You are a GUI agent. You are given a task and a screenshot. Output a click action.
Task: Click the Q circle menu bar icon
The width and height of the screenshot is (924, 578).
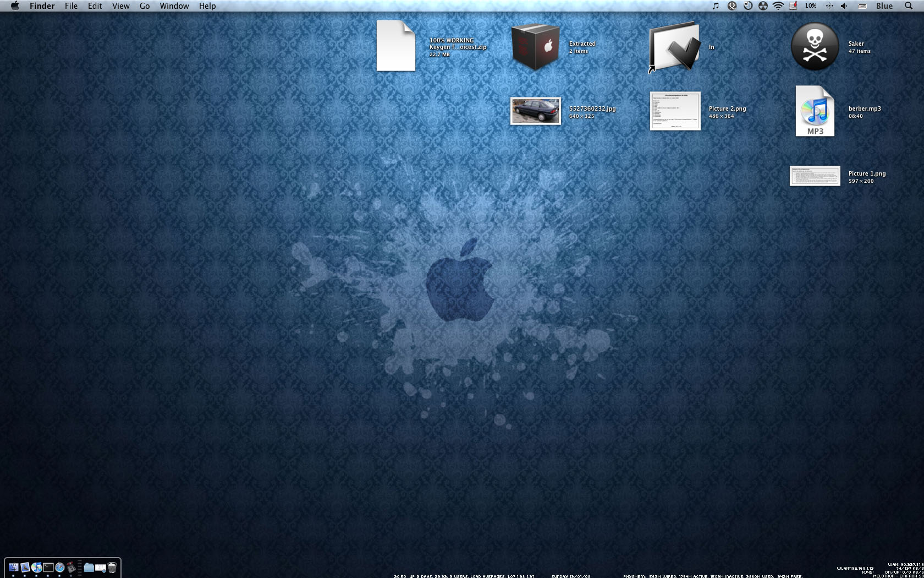pos(732,6)
